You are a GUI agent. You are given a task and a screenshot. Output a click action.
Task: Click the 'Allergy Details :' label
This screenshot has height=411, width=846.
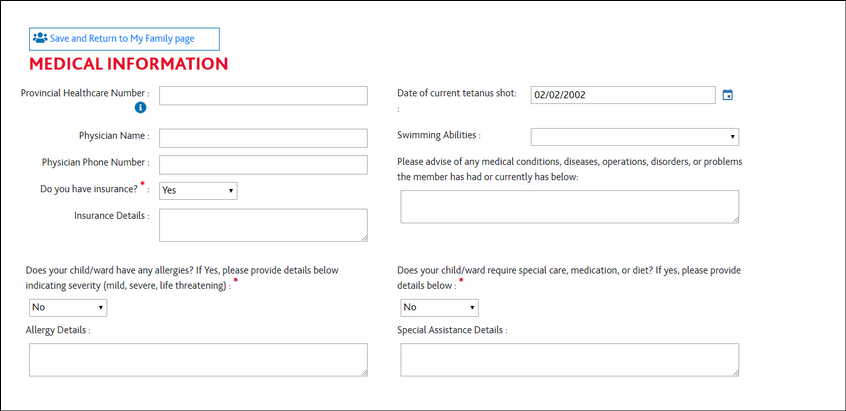(58, 330)
